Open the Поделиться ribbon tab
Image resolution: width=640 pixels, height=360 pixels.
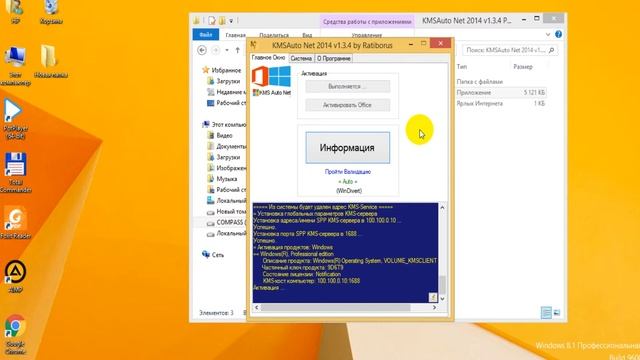tap(273, 35)
